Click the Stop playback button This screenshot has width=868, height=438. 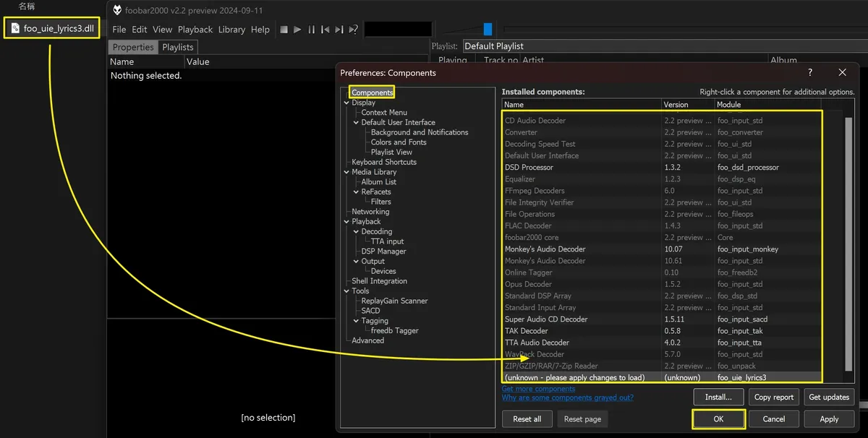284,30
